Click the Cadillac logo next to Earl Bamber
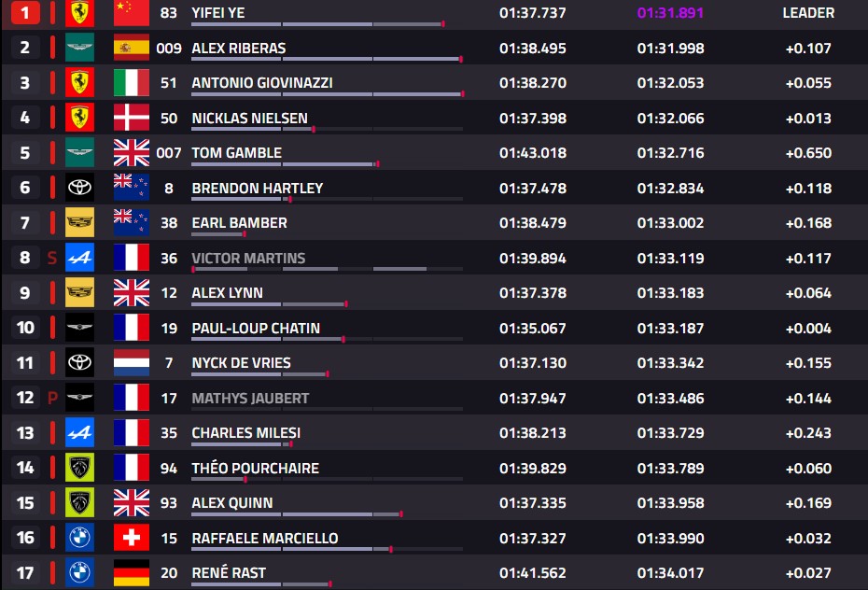868x590 pixels. tap(79, 222)
